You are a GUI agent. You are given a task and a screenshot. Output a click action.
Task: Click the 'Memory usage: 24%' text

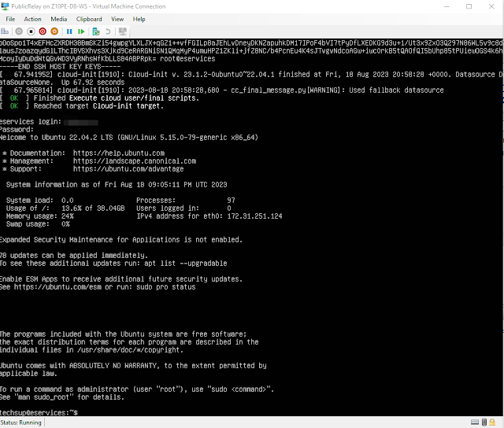[x=40, y=216]
